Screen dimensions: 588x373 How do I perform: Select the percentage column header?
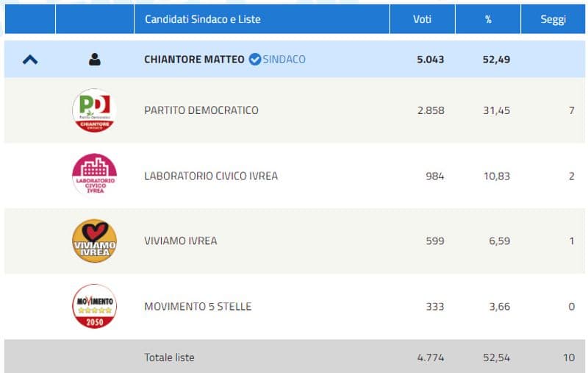(488, 19)
